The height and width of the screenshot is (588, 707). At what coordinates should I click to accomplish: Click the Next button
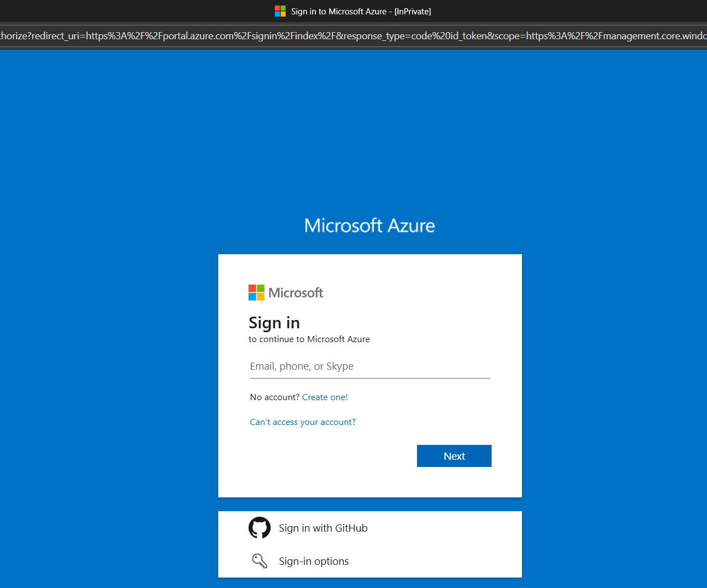tap(454, 456)
